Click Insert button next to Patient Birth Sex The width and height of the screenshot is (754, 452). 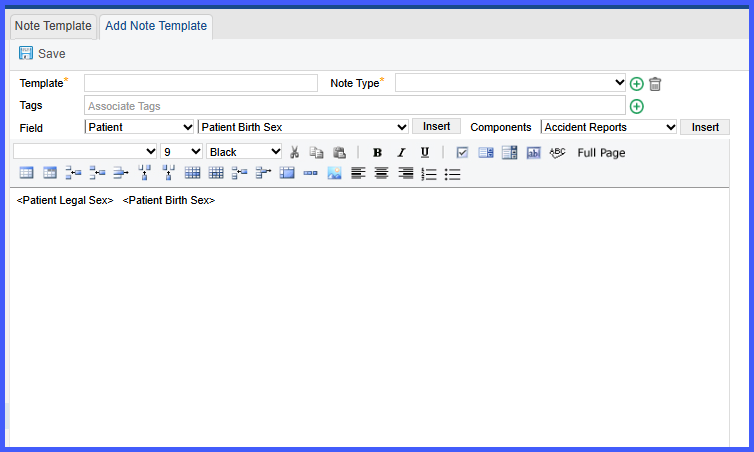[436, 126]
